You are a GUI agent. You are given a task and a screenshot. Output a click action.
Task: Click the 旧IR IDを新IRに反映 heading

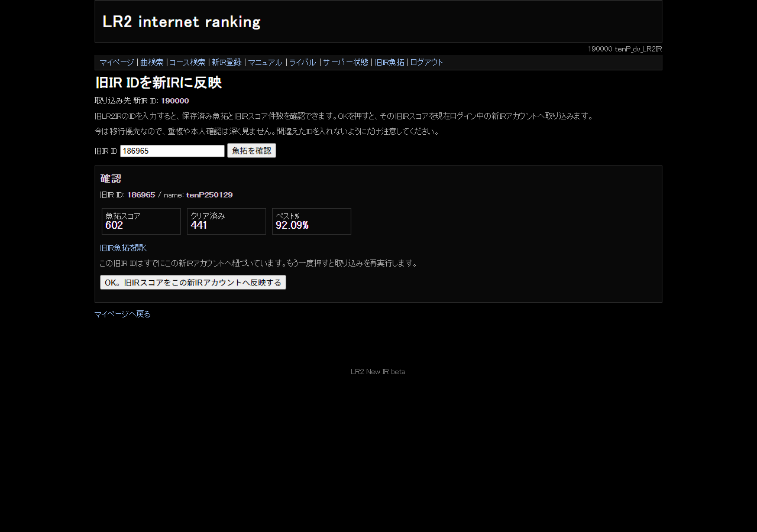pyautogui.click(x=158, y=83)
